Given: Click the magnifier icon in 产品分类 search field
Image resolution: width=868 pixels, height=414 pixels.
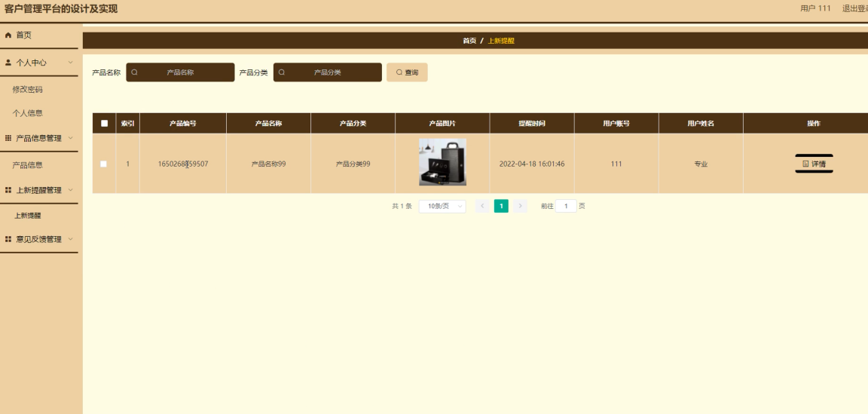Looking at the screenshot, I should click(282, 72).
